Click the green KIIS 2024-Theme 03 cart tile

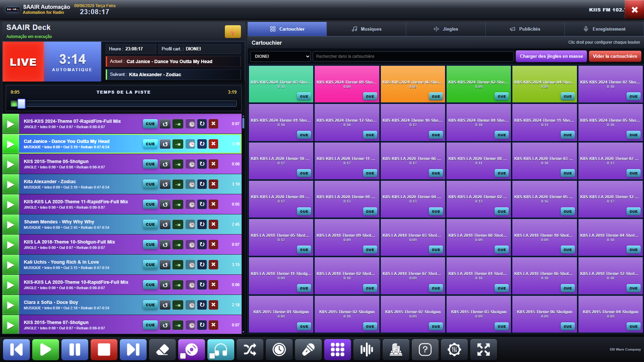tap(281, 84)
